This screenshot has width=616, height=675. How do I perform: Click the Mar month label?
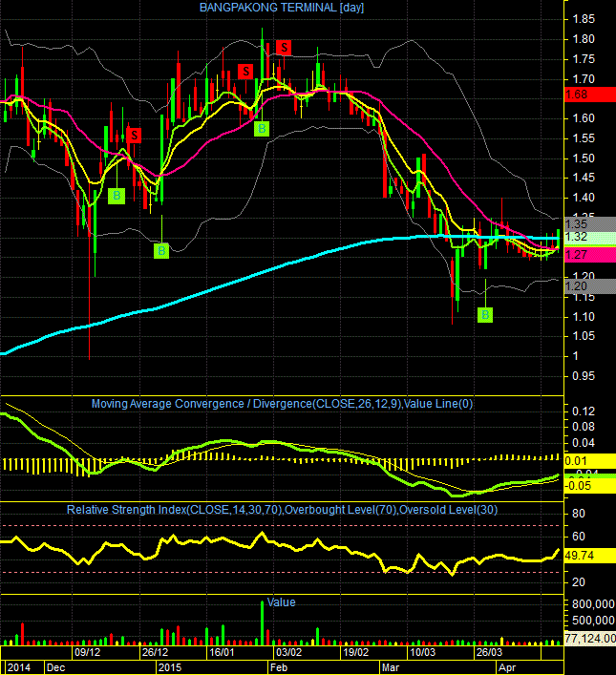tap(391, 667)
